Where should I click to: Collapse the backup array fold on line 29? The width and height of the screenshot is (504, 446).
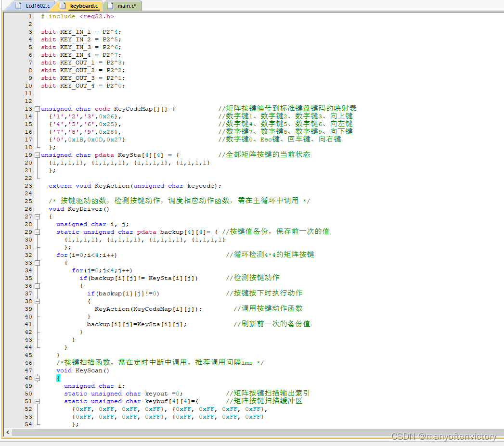tap(37, 232)
